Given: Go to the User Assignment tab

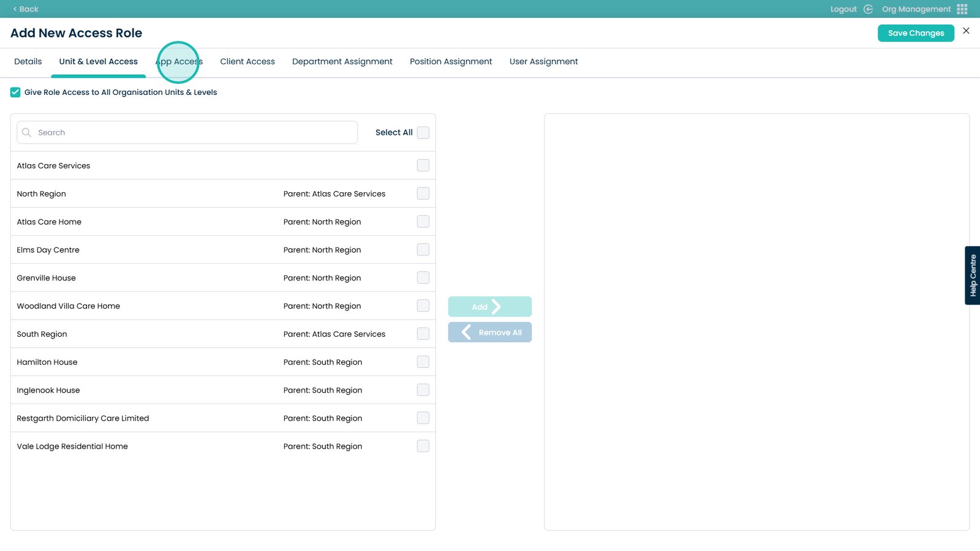Looking at the screenshot, I should click(x=543, y=62).
